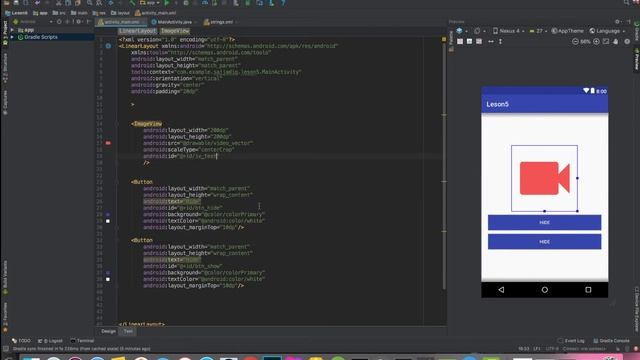Screen dimensions: 640x360
Task: Click the pan hand icon in preview
Action: pyautogui.click(x=616, y=42)
